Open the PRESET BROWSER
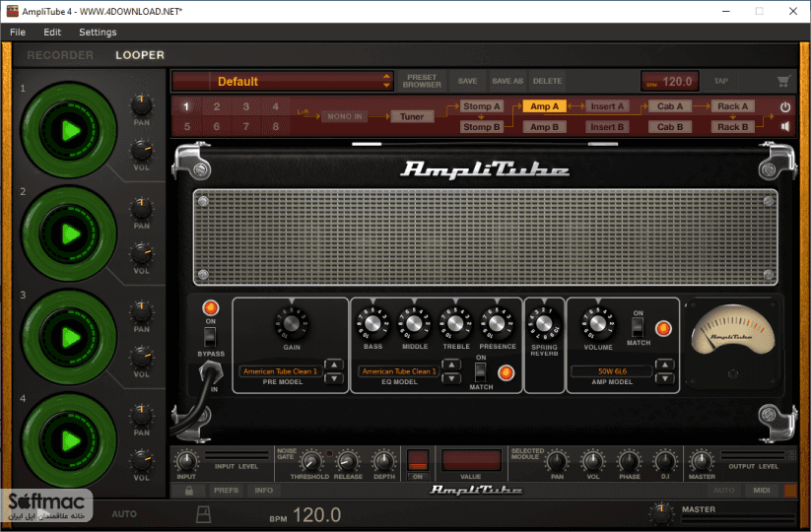This screenshot has height=532, width=811. coord(422,81)
